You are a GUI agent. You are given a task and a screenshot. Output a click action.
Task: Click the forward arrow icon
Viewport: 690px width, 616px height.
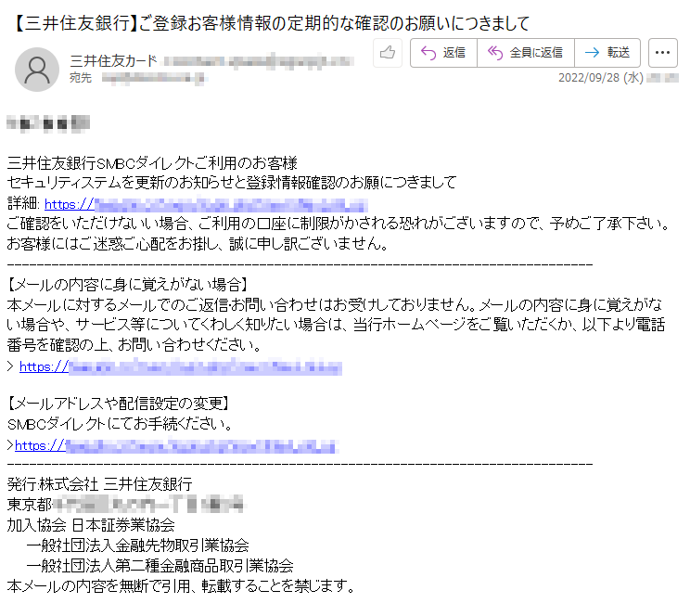[592, 53]
